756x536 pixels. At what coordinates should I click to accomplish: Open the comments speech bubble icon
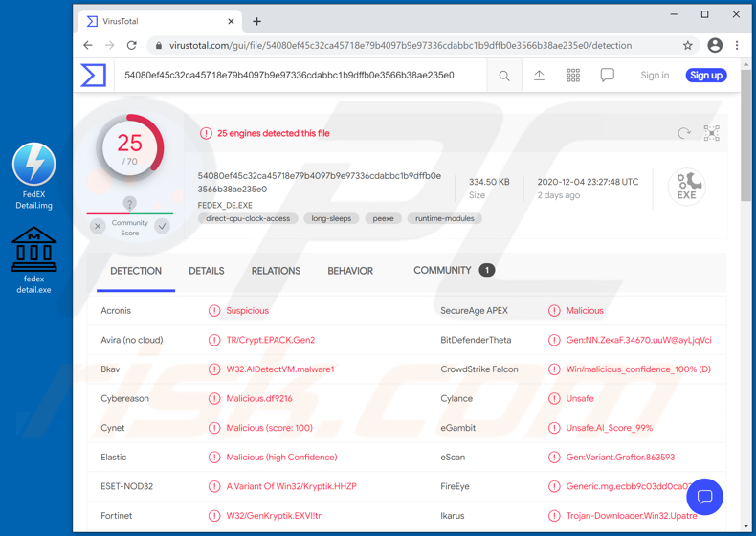coord(607,76)
